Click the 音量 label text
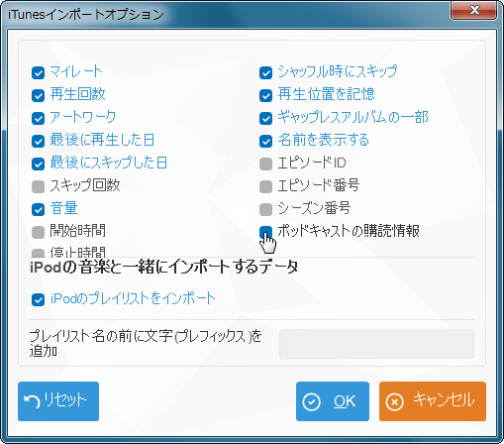The height and width of the screenshot is (444, 504). 63,208
